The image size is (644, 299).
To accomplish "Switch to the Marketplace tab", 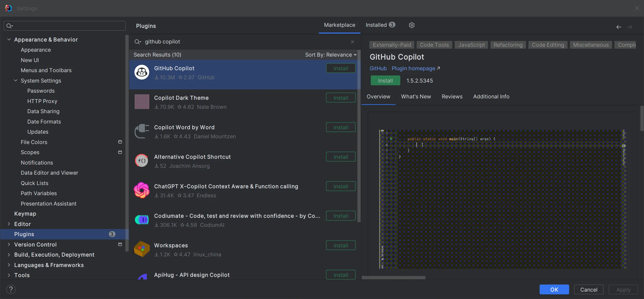I will pyautogui.click(x=340, y=25).
